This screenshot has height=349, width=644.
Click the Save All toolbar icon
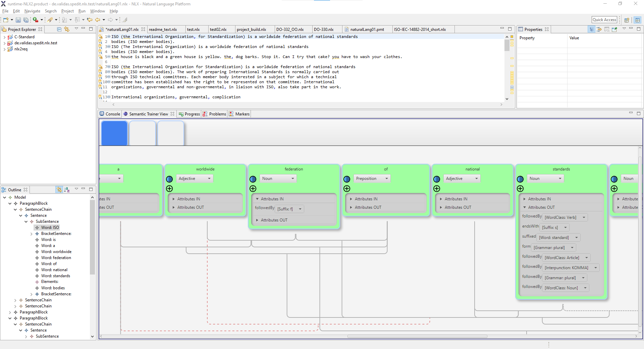pos(25,20)
